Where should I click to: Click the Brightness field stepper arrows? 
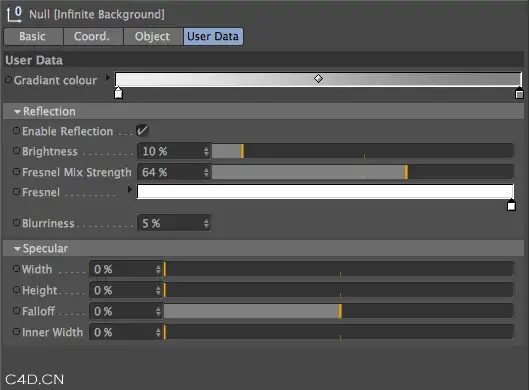(x=206, y=151)
